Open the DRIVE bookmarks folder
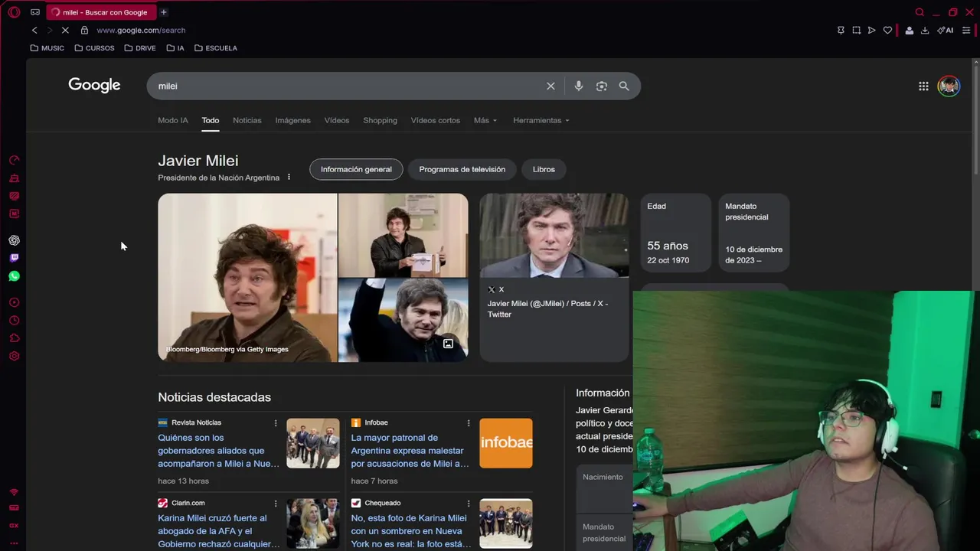The image size is (980, 551). click(140, 47)
